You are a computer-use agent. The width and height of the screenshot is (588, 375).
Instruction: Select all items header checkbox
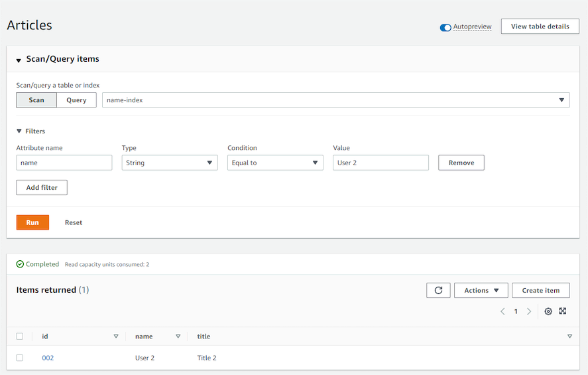pyautogui.click(x=19, y=337)
